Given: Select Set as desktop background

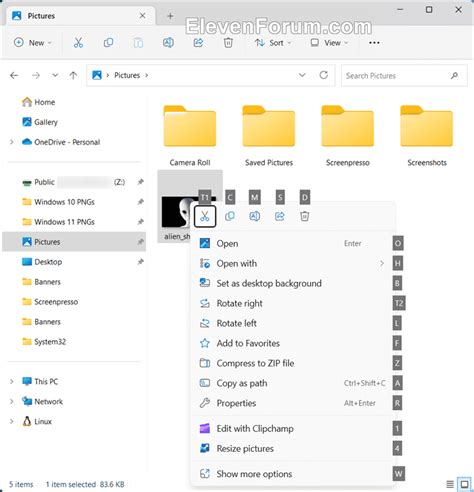Looking at the screenshot, I should pos(292,284).
